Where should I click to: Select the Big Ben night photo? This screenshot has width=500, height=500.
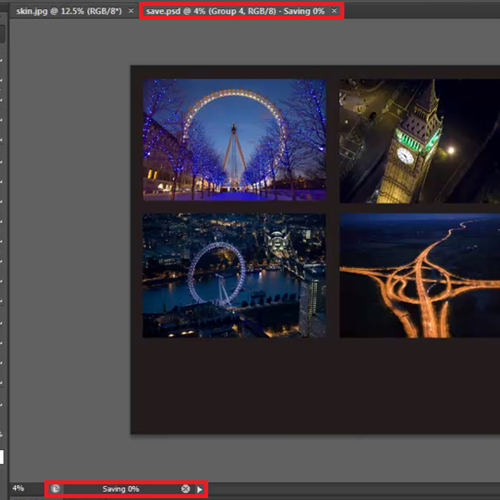420,141
